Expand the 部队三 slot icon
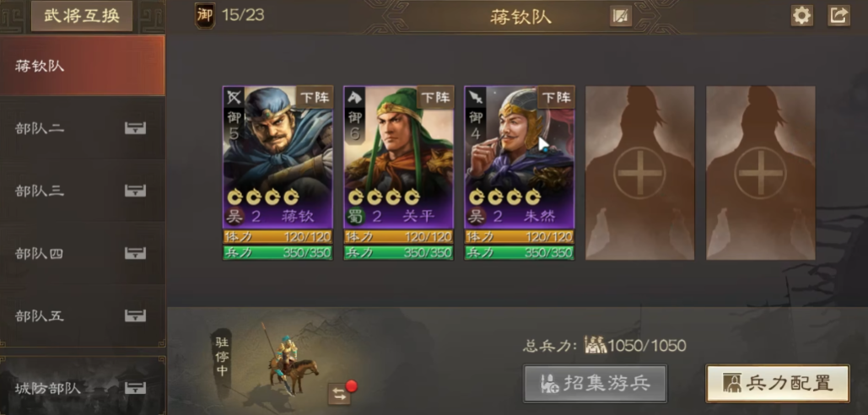Screen dimensions: 868x415 [x=135, y=191]
